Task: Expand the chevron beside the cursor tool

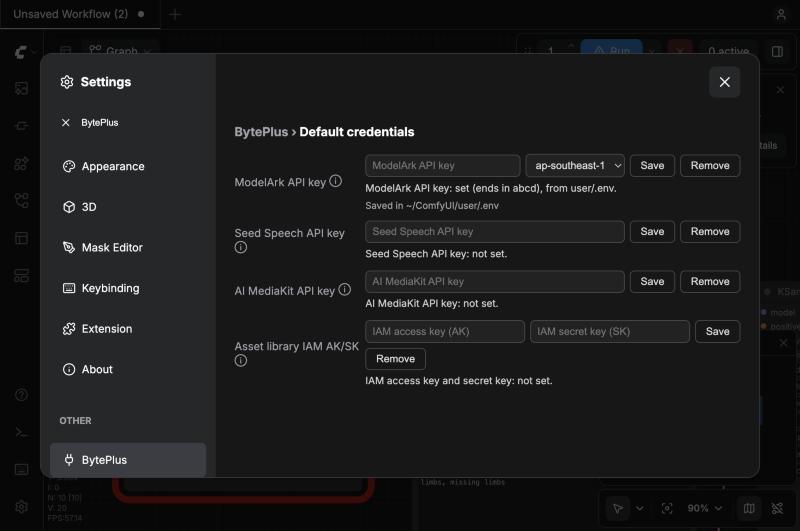Action: pos(639,508)
